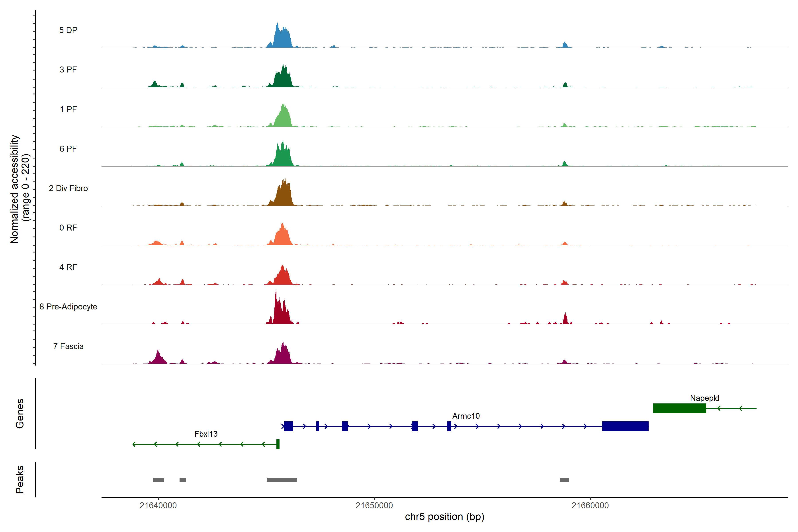Click the 7 Fascia track label
Image resolution: width=798 pixels, height=532 pixels.
coord(68,346)
